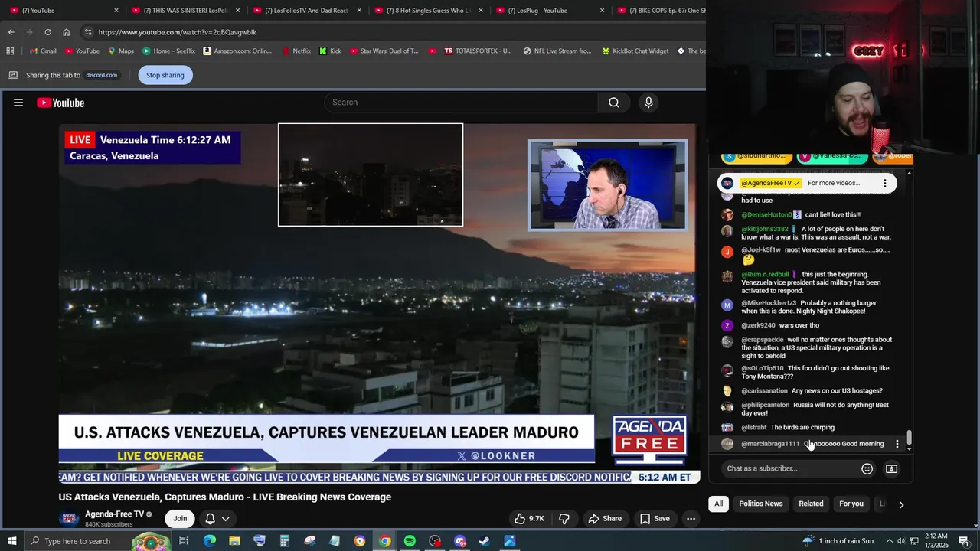Image resolution: width=980 pixels, height=551 pixels.
Task: Open the weather widget showing 1 inch of rain
Action: pos(837,541)
